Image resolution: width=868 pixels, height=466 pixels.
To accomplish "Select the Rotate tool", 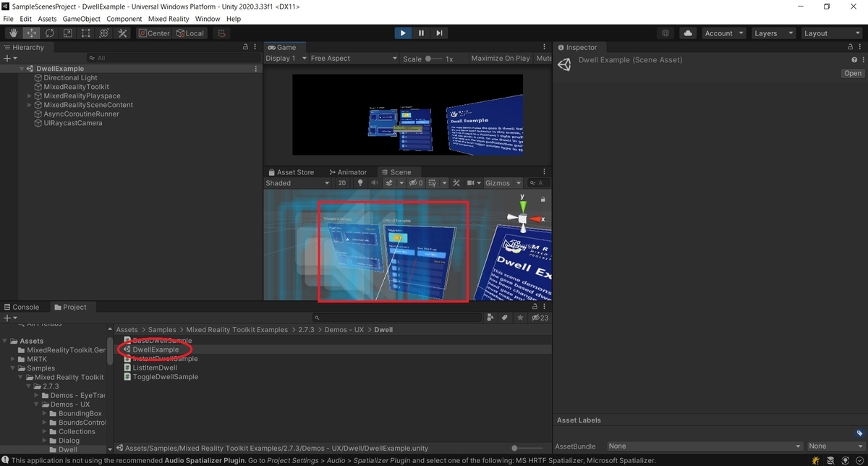I will pos(50,33).
